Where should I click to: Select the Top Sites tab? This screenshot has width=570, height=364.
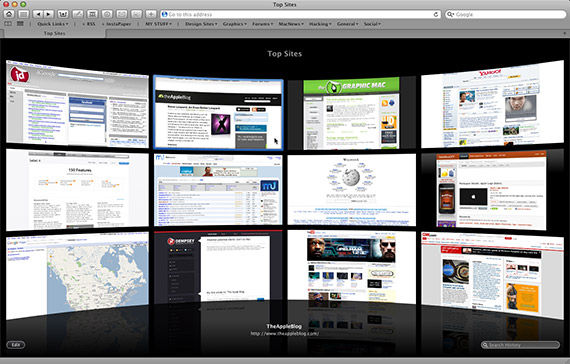pyautogui.click(x=55, y=33)
